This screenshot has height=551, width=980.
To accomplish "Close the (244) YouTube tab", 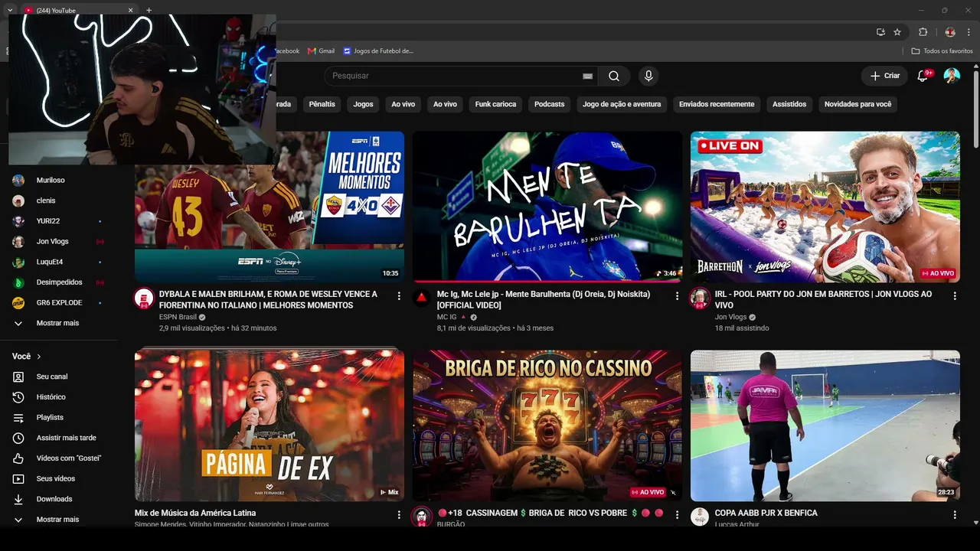I will 130,10.
